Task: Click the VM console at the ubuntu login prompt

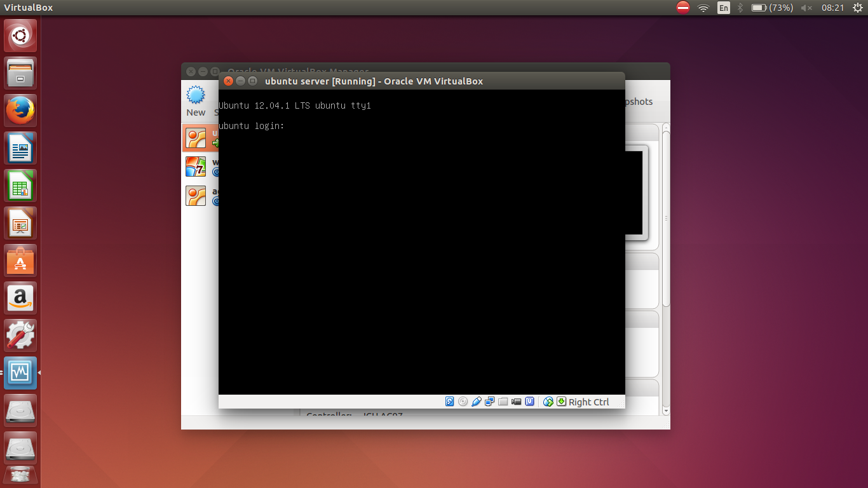Action: click(252, 126)
